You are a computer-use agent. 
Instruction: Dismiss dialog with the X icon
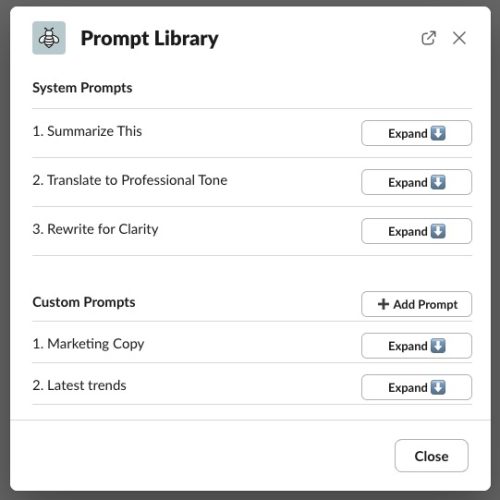[x=459, y=38]
